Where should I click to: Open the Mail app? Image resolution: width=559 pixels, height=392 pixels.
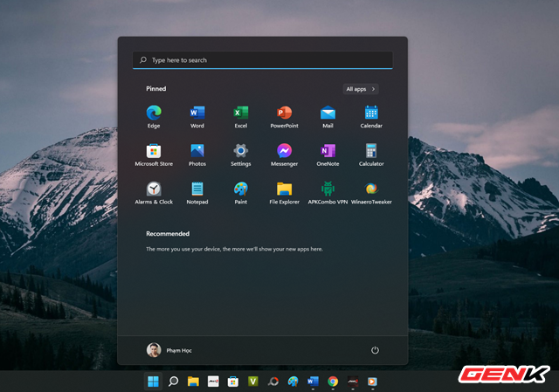click(x=328, y=116)
